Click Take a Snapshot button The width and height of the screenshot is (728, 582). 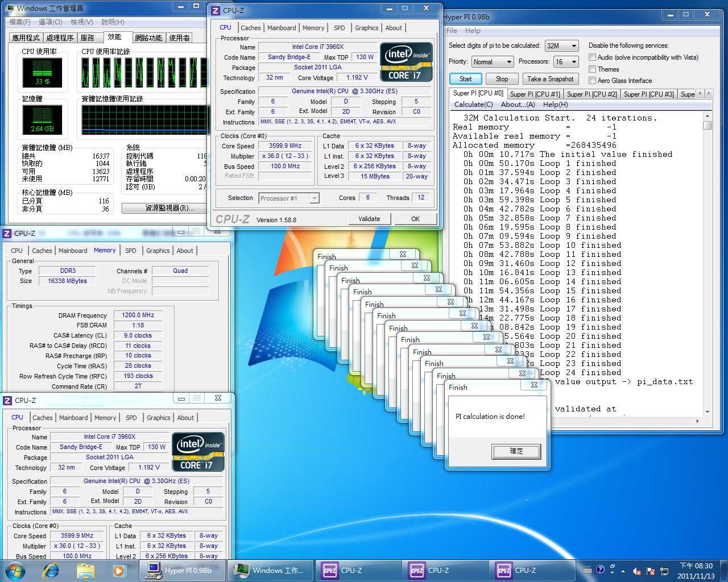click(x=551, y=79)
